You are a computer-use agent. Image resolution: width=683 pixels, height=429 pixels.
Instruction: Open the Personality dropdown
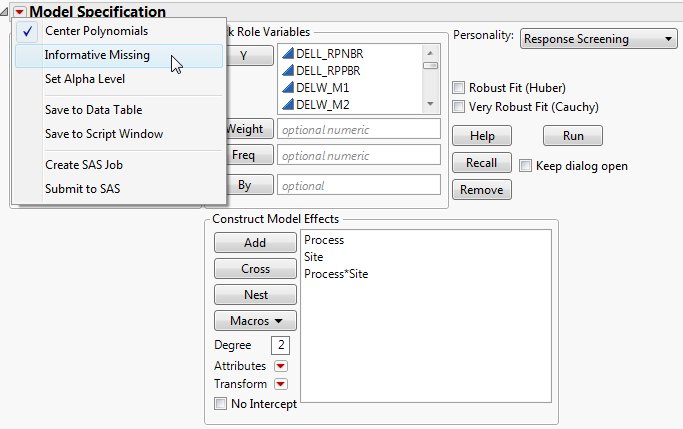[599, 39]
